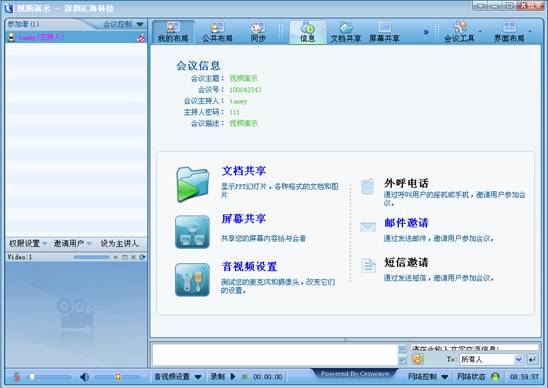Open the 音视频设置 link in main panel
The image size is (548, 388).
pyautogui.click(x=249, y=267)
